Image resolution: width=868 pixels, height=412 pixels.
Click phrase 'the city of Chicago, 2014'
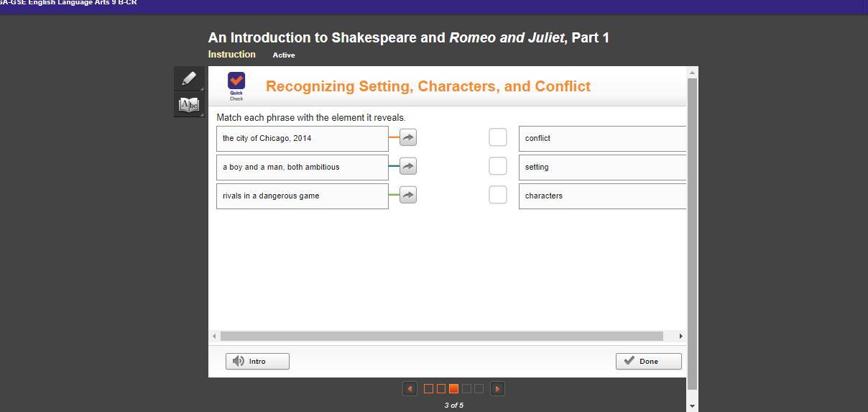303,139
